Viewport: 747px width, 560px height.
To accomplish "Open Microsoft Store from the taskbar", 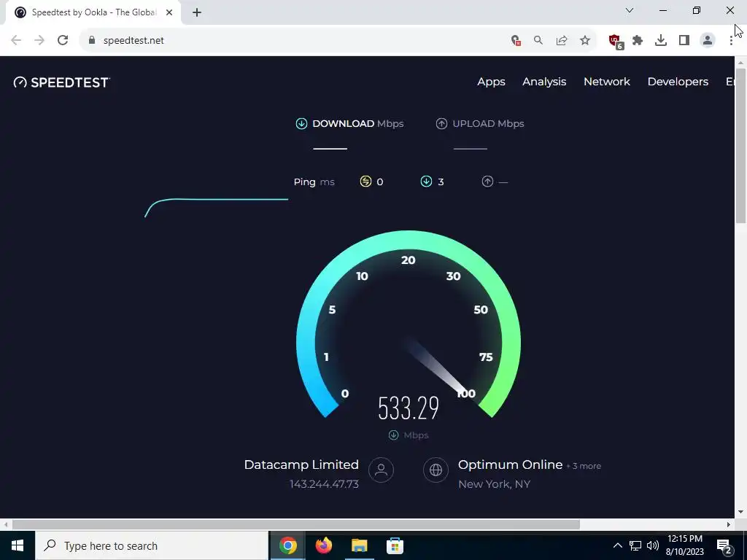I will click(395, 545).
